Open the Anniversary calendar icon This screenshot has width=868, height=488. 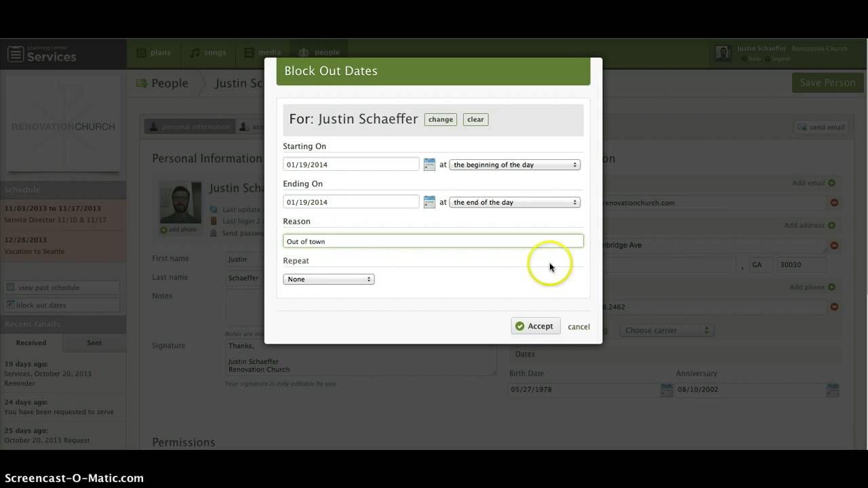pyautogui.click(x=833, y=390)
